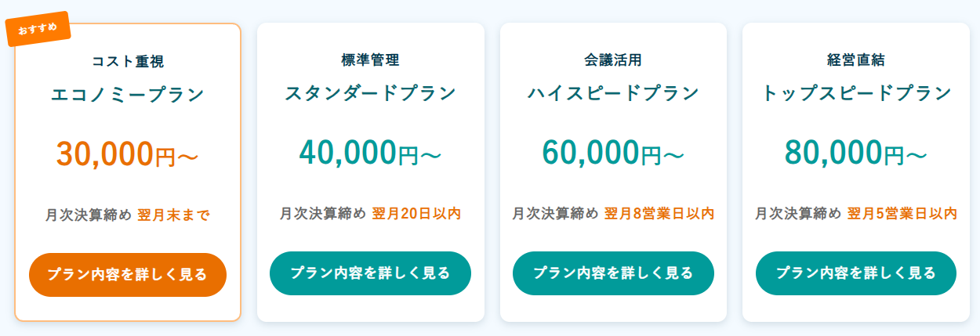The width and height of the screenshot is (980, 336).
Task: Click the コスト重視 label
Action: point(128,61)
